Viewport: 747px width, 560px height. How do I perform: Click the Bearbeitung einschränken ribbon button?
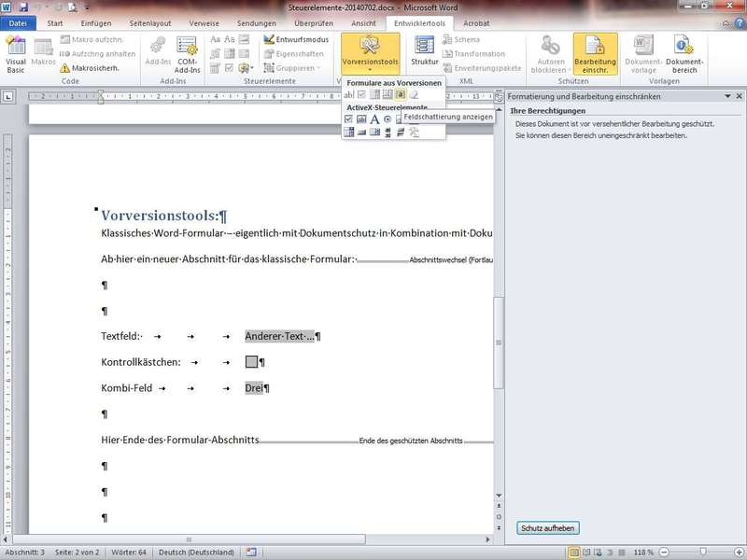pos(595,55)
